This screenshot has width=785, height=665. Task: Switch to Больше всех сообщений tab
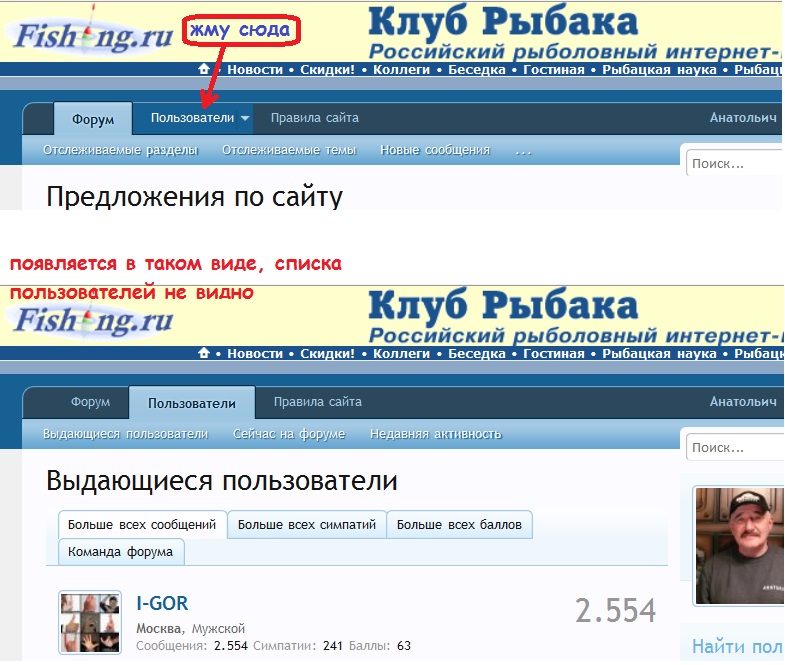pyautogui.click(x=142, y=524)
